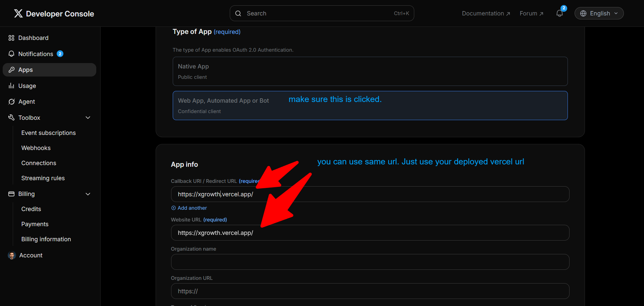Click the plus icon beside Add another
The width and height of the screenshot is (644, 306).
click(x=173, y=208)
